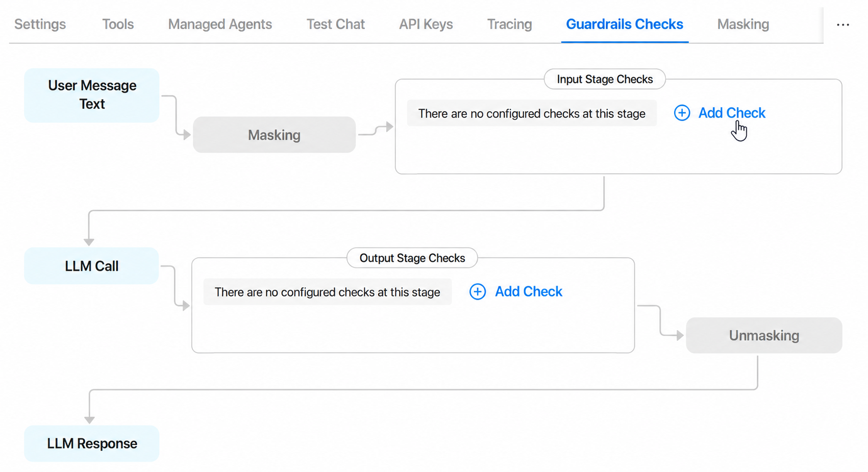Viewport: 868px width, 472px height.
Task: Add Check to the Input Stage
Action: tap(720, 113)
